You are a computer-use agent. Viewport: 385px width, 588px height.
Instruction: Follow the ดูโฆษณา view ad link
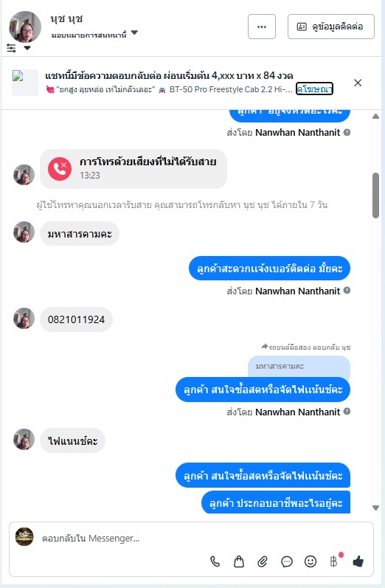[x=314, y=89]
